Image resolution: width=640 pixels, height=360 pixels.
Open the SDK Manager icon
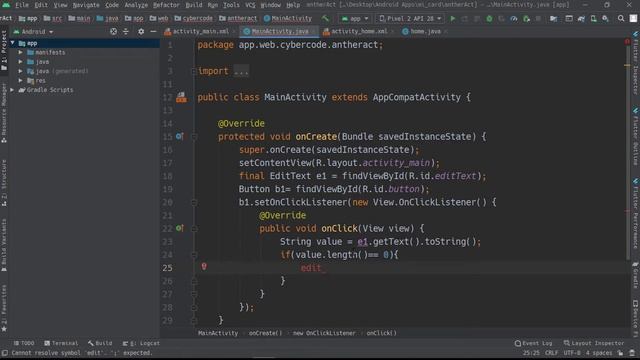[x=605, y=18]
